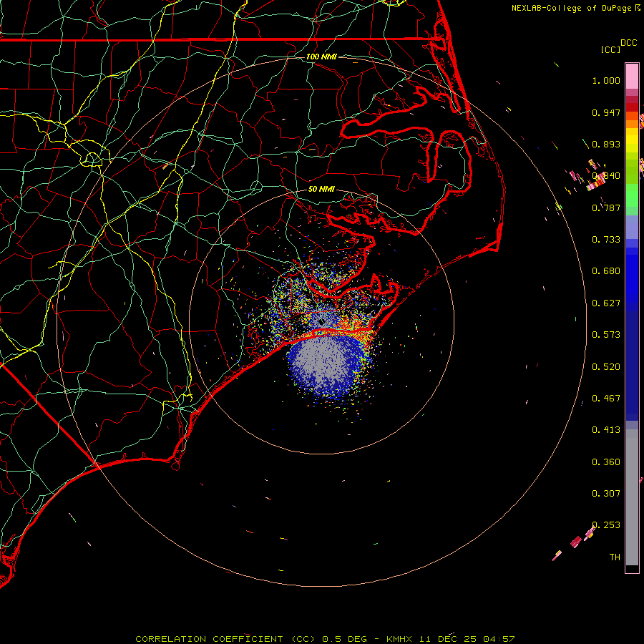
Task: Click the KMHX station ID in caption
Action: coord(401,639)
